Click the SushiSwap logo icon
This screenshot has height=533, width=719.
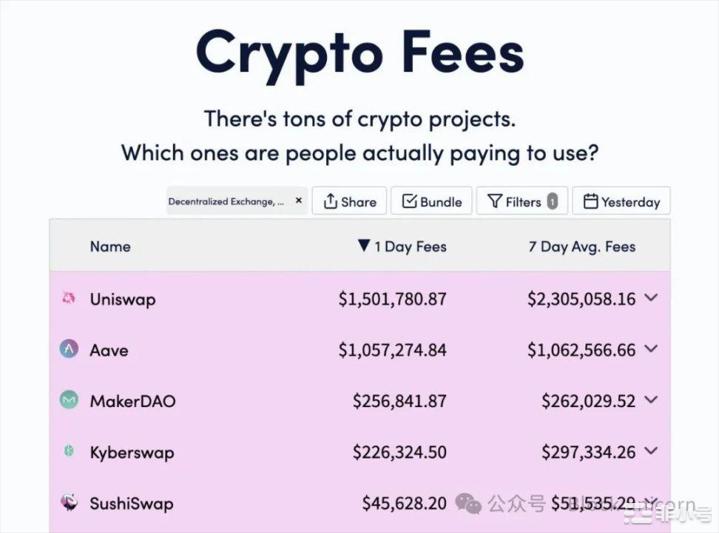(69, 502)
